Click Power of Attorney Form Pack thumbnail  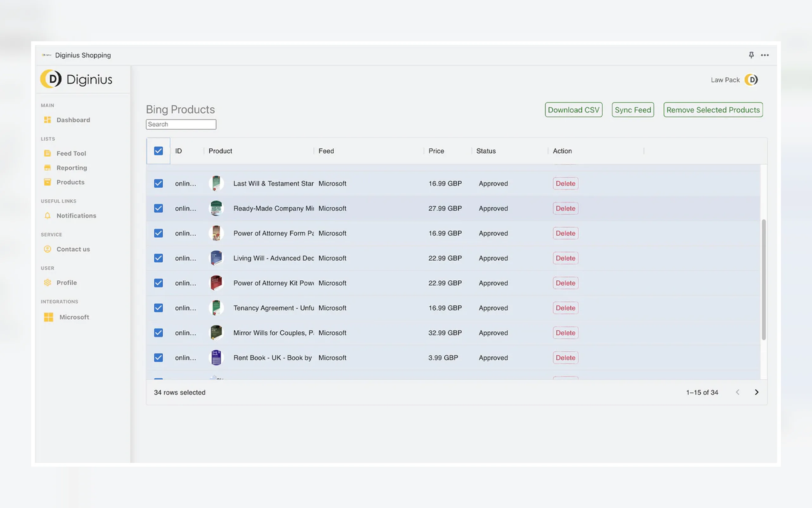pyautogui.click(x=216, y=233)
